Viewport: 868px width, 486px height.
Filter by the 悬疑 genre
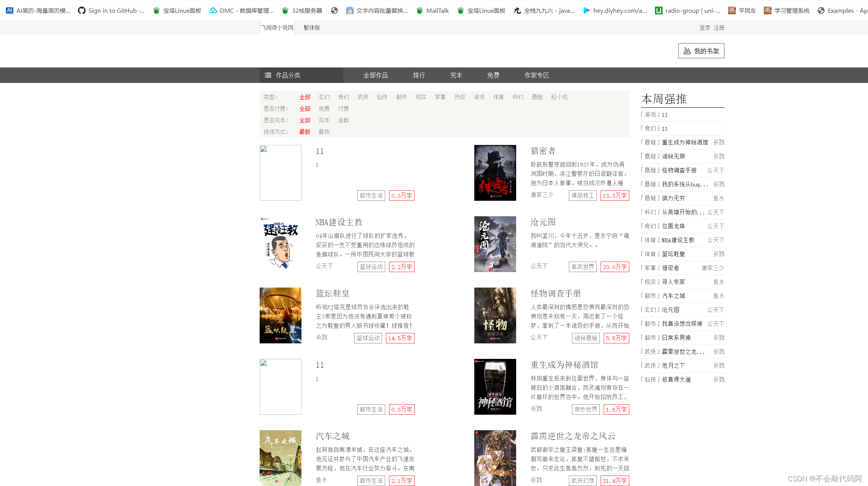[x=537, y=97]
